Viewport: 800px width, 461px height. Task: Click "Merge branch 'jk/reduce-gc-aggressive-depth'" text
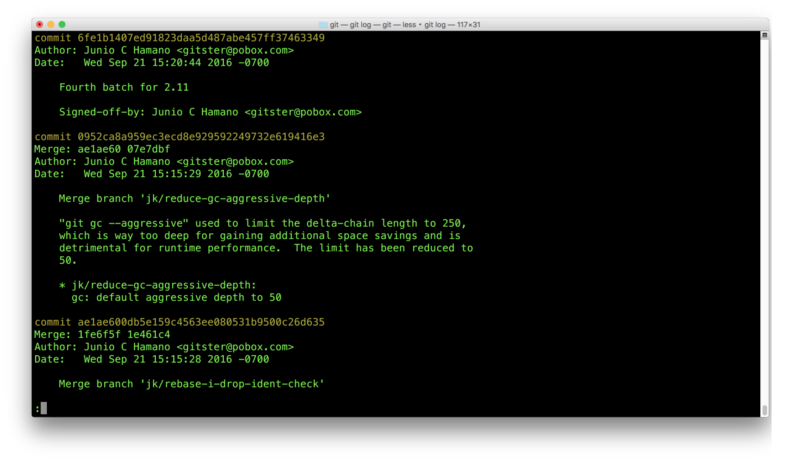click(194, 198)
